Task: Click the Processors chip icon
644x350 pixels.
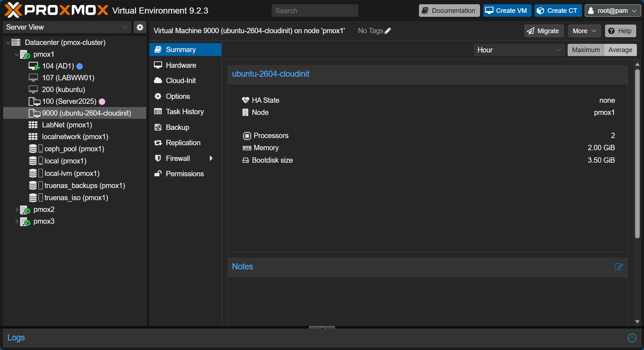Action: [247, 136]
